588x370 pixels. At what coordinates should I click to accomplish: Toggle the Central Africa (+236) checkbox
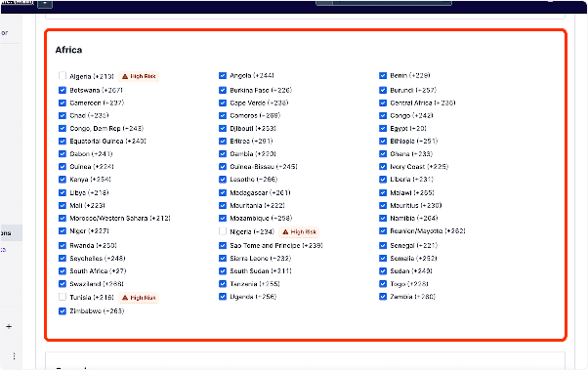(383, 103)
